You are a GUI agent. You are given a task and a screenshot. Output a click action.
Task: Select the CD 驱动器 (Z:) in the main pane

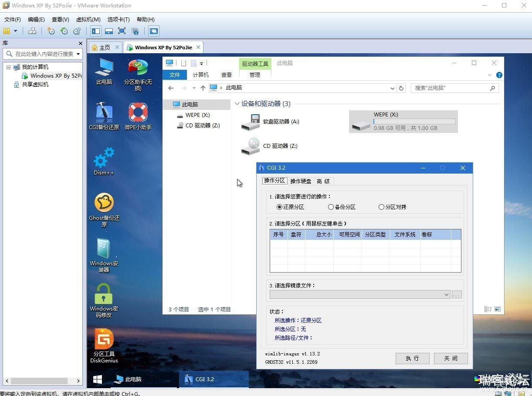click(269, 146)
